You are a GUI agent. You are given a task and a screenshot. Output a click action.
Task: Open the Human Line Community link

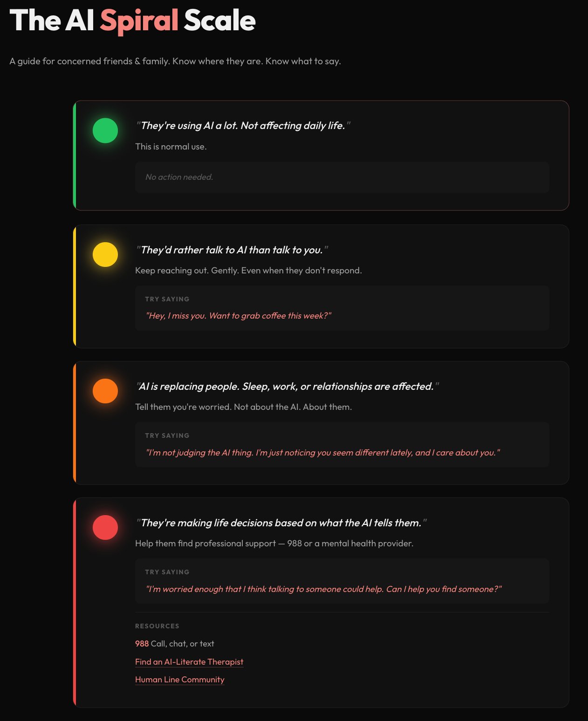[x=180, y=680]
